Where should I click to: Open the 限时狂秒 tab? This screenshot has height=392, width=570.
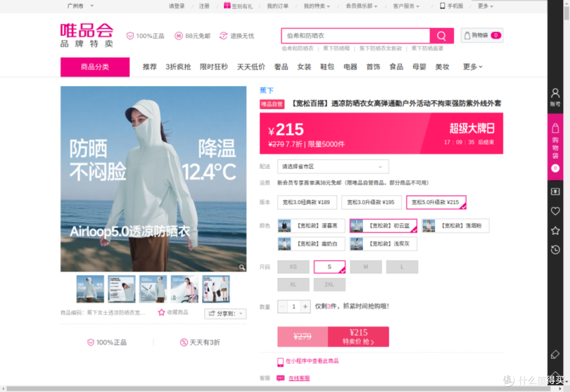214,66
